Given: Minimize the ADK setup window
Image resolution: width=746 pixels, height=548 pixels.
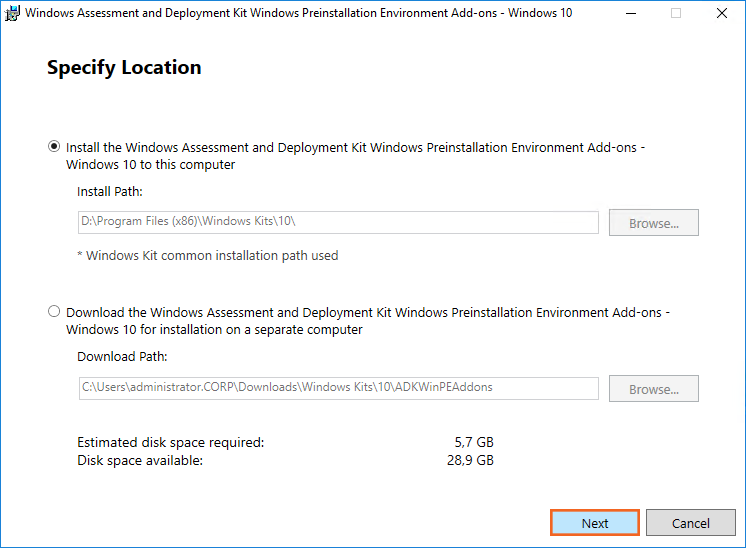Looking at the screenshot, I should click(629, 13).
